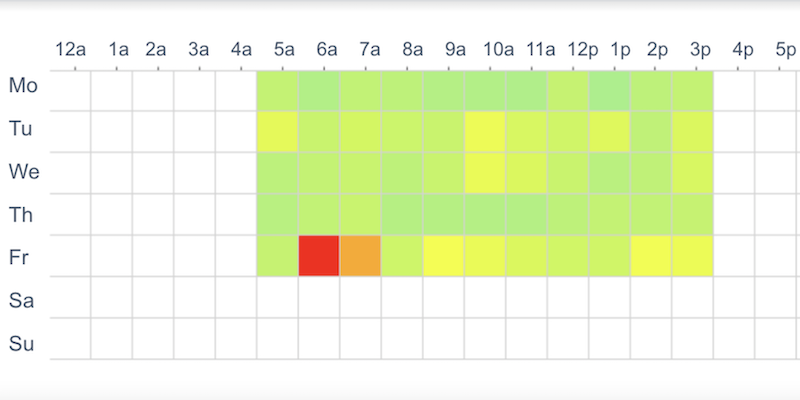This screenshot has height=400, width=800.
Task: Select the "12p" hour column label
Action: pyautogui.click(x=582, y=48)
